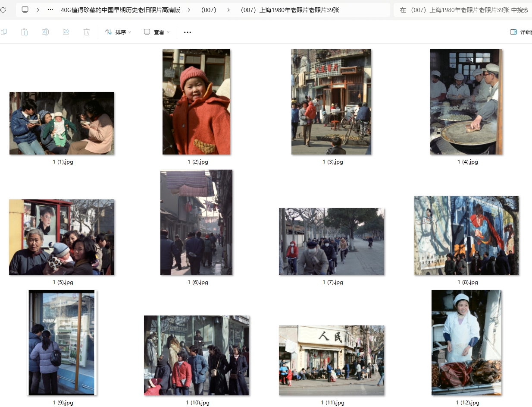Image resolution: width=532 pixels, height=407 pixels.
Task: Click the rename icon in toolbar
Action: click(45, 32)
